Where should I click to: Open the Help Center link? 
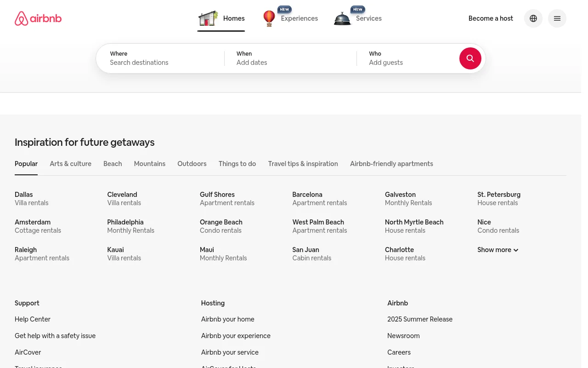point(32,319)
